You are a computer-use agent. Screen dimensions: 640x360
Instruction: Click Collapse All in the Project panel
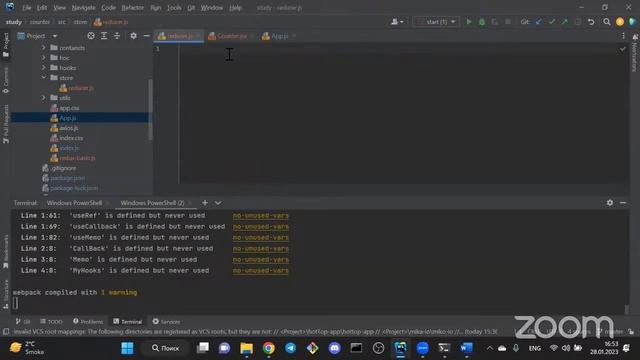click(x=117, y=36)
